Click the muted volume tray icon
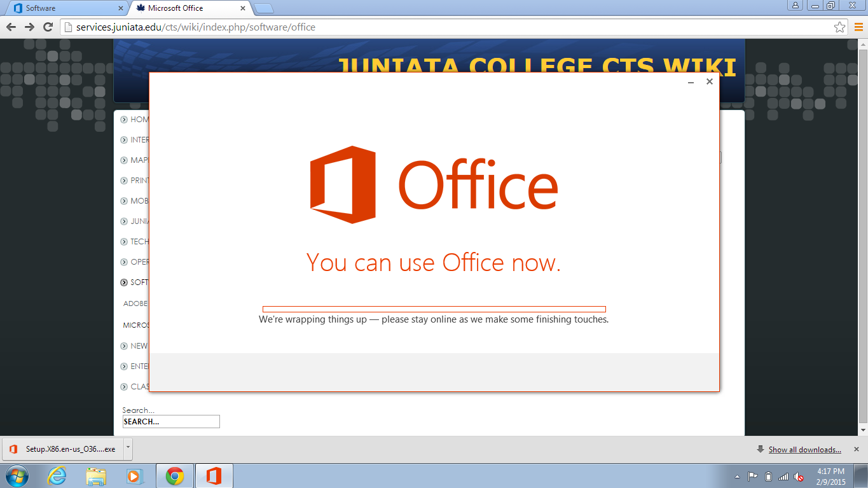The width and height of the screenshot is (868, 488). [799, 477]
